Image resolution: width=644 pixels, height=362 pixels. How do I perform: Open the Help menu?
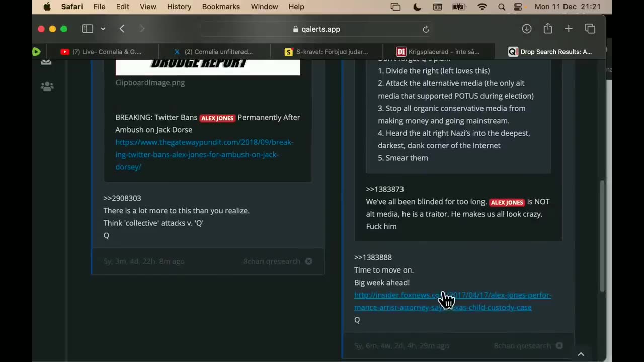tap(296, 7)
